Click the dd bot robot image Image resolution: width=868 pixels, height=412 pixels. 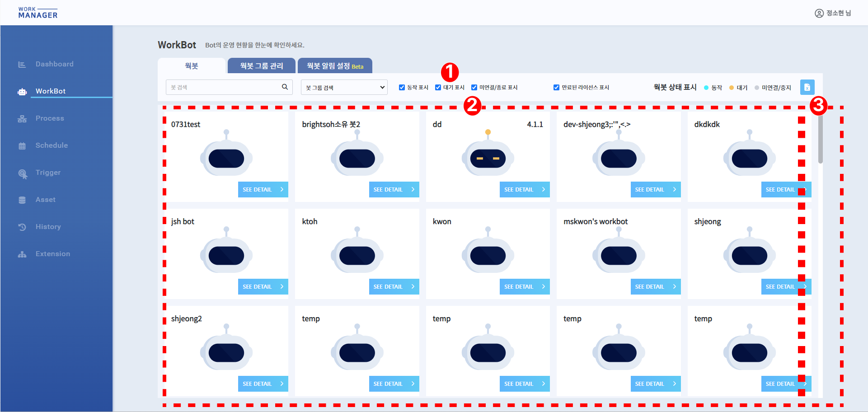(488, 153)
